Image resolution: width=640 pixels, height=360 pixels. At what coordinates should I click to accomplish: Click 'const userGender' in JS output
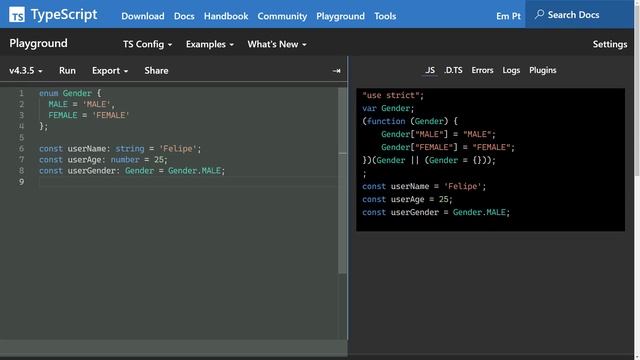(400, 212)
